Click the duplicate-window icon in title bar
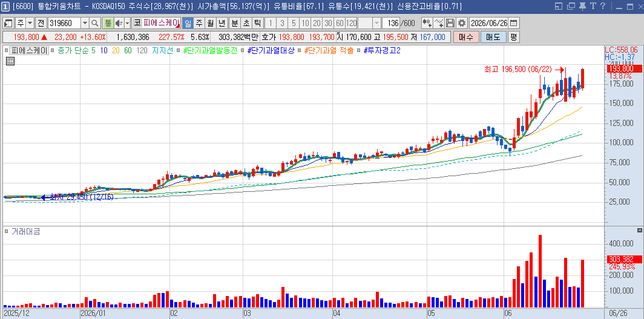The width and height of the screenshot is (644, 319). point(571,6)
